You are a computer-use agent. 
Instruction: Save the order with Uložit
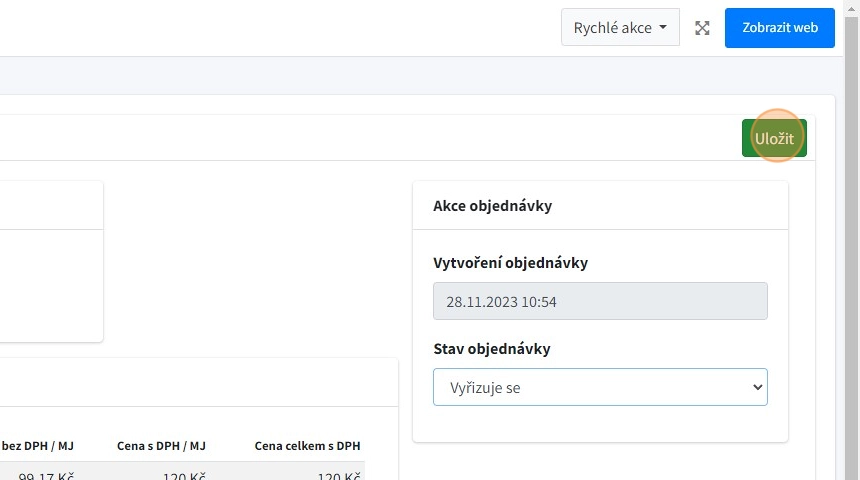[x=774, y=139]
